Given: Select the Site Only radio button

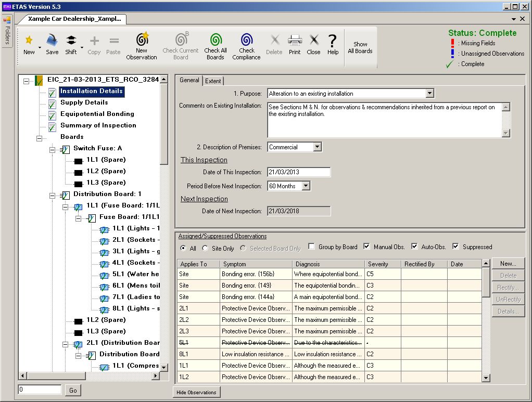Looking at the screenshot, I should [205, 248].
